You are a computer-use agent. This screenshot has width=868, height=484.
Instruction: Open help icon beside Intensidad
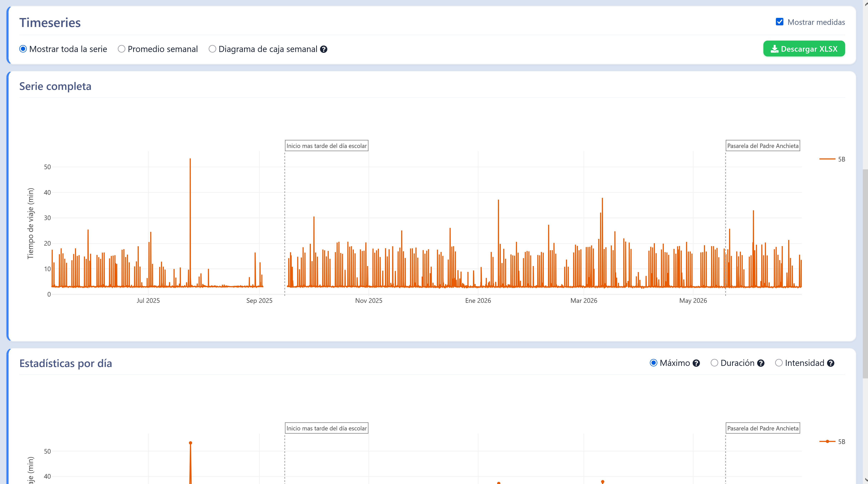[831, 363]
